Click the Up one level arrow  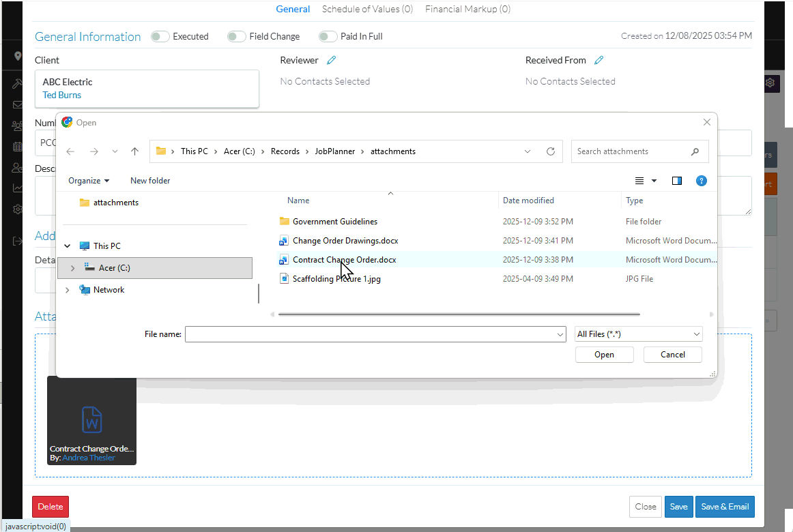[134, 151]
